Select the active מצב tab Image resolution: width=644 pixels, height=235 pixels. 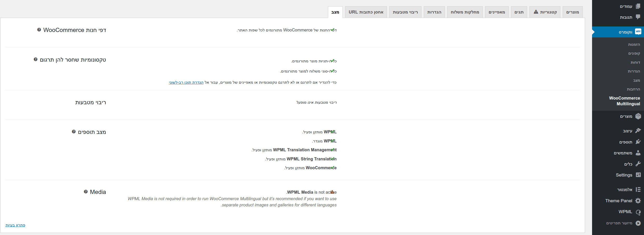(x=335, y=12)
